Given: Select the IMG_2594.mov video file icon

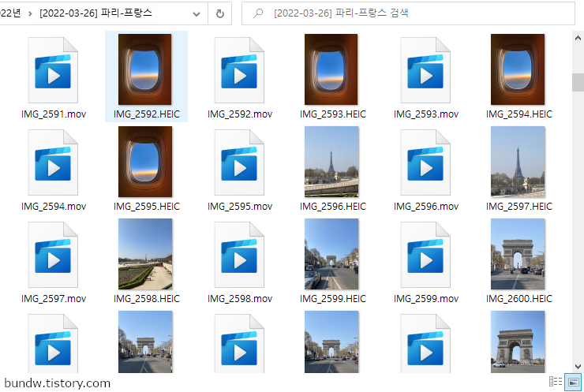Looking at the screenshot, I should (x=53, y=162).
